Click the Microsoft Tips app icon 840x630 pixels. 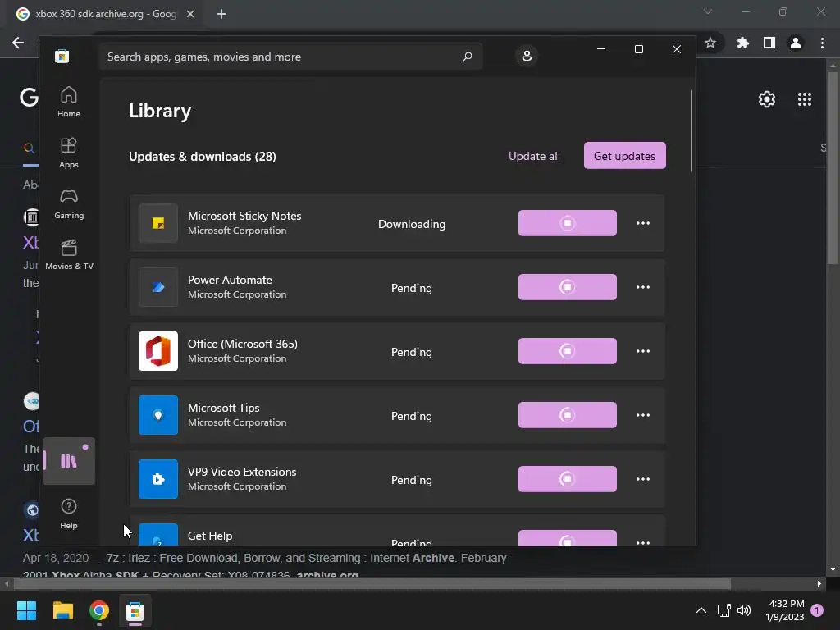coord(158,415)
